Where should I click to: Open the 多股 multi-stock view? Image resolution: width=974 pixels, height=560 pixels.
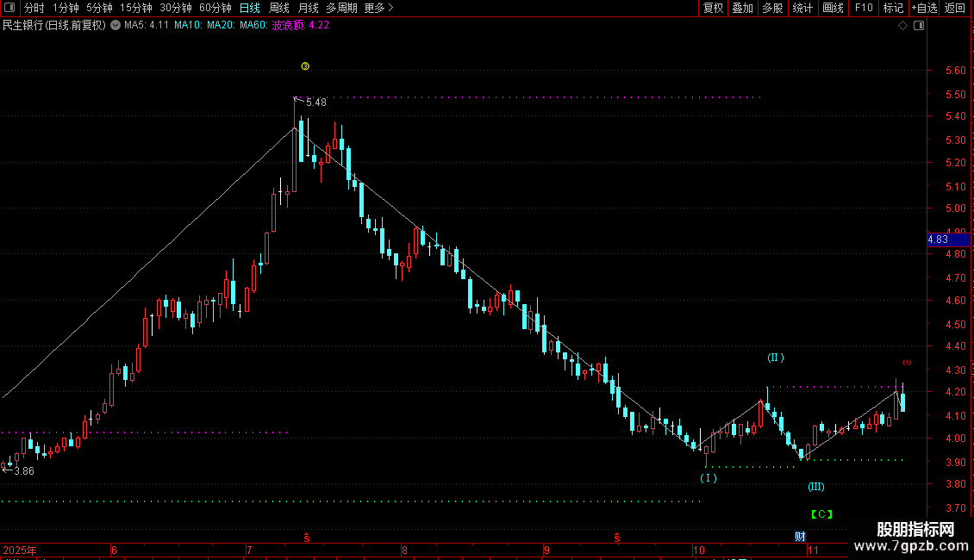tap(772, 8)
